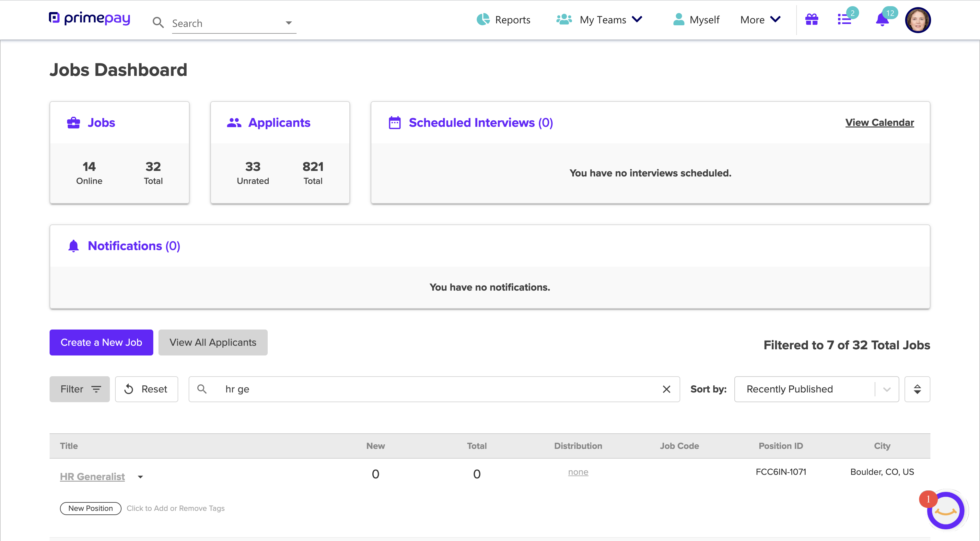980x541 pixels.
Task: Click the PrimePay logo
Action: coord(89,18)
